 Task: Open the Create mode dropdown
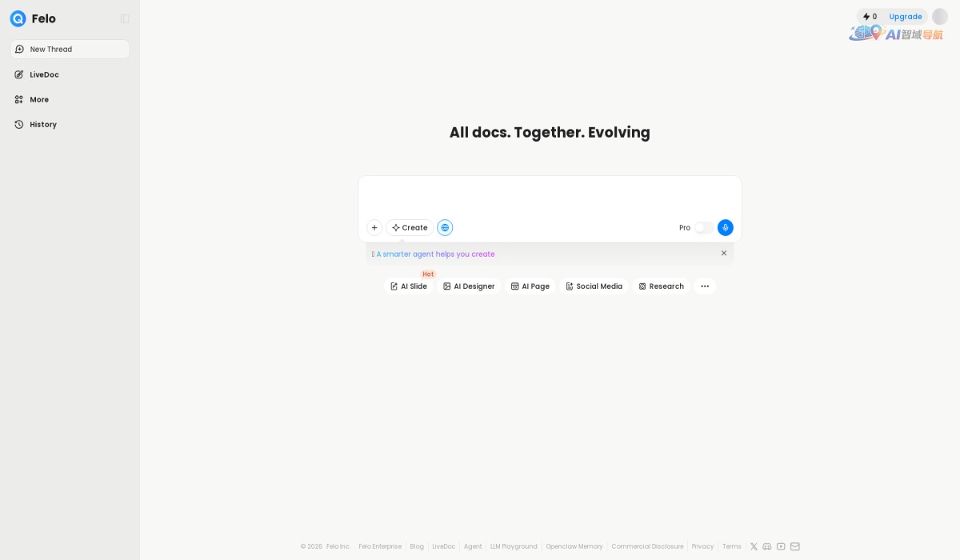[x=410, y=228]
